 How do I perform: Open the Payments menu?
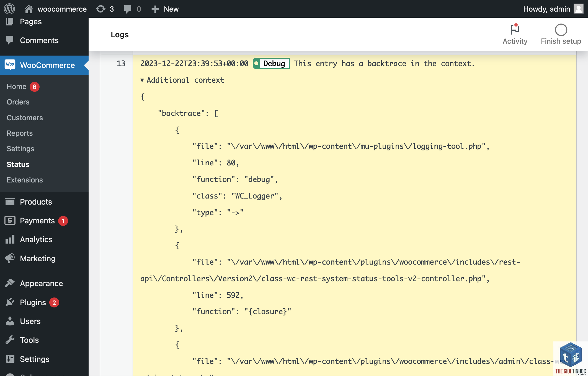tap(37, 221)
